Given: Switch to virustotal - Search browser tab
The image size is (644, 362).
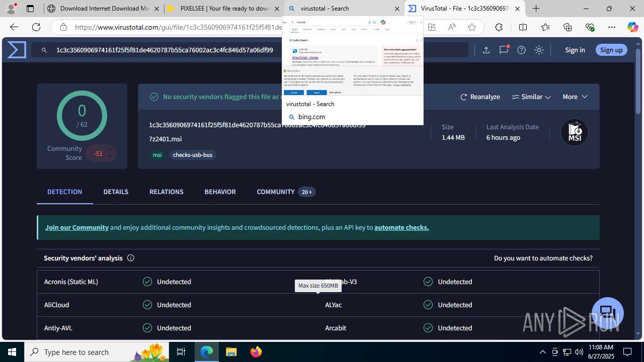Looking at the screenshot, I should (x=344, y=9).
